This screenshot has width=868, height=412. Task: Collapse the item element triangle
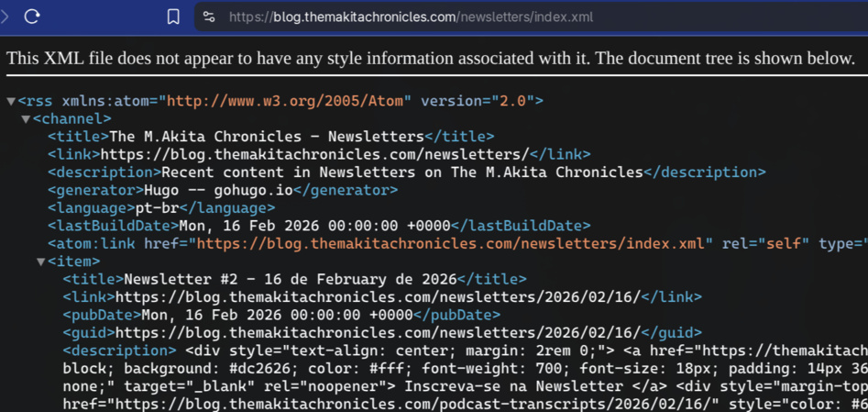[40, 262]
